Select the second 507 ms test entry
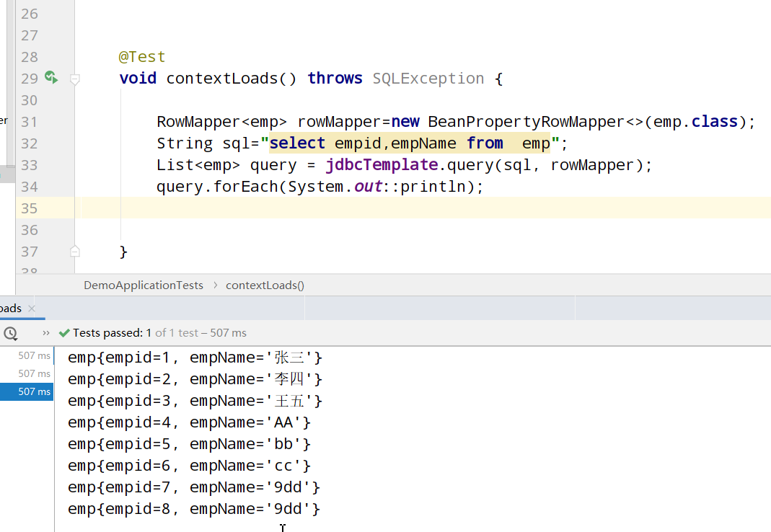 34,373
